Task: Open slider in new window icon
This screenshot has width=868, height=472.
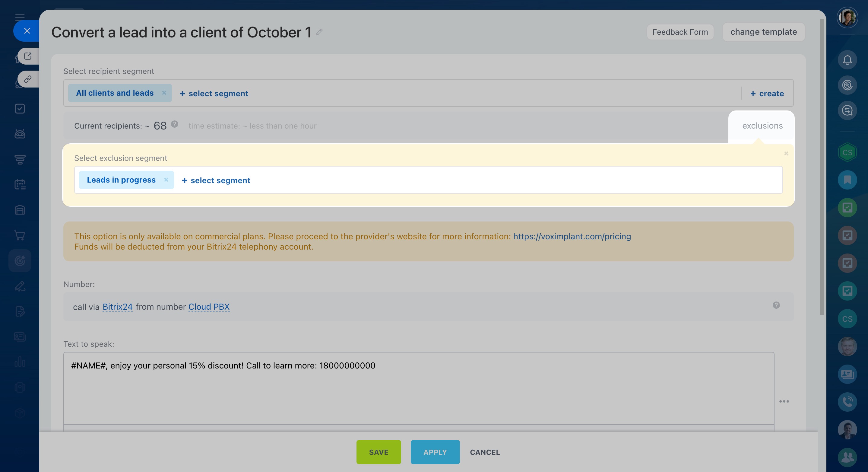Action: [x=28, y=56]
